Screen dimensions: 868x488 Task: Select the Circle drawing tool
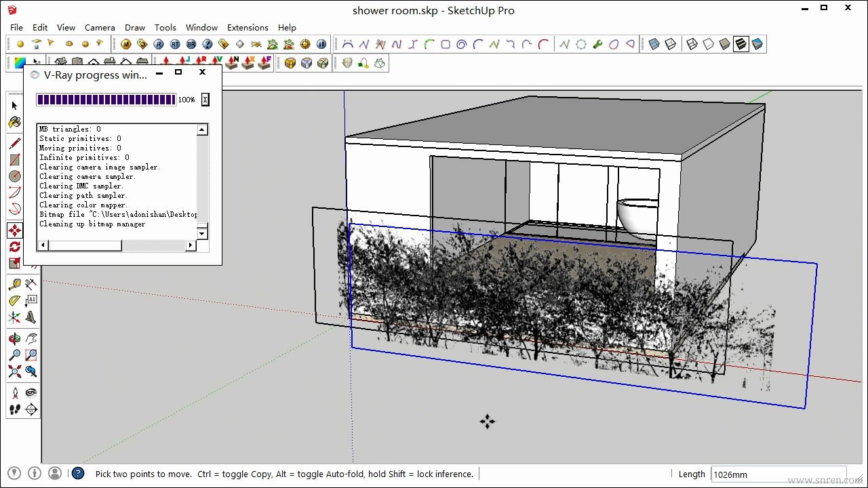point(14,176)
